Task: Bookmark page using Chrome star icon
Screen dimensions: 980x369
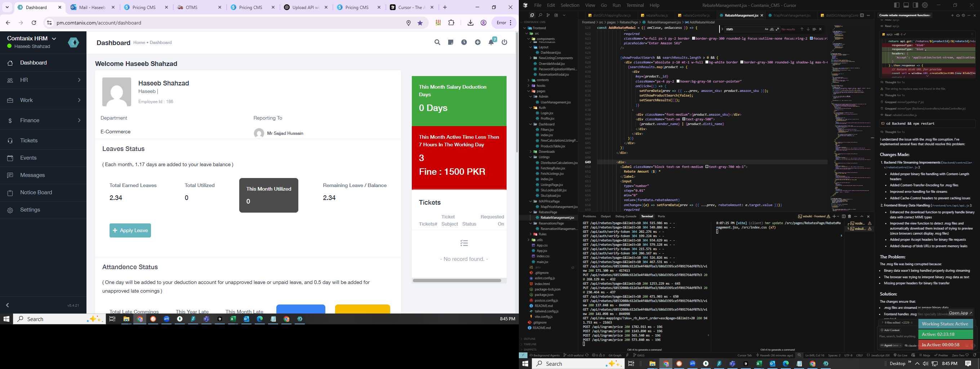Action: click(x=420, y=23)
